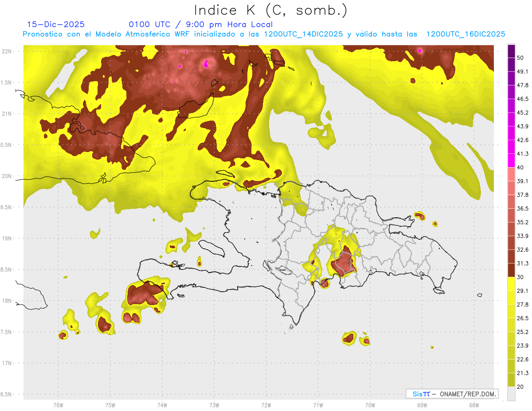Image resolution: width=532 pixels, height=411 pixels.
Task: Click the legend value 43.9
Action: point(523,126)
